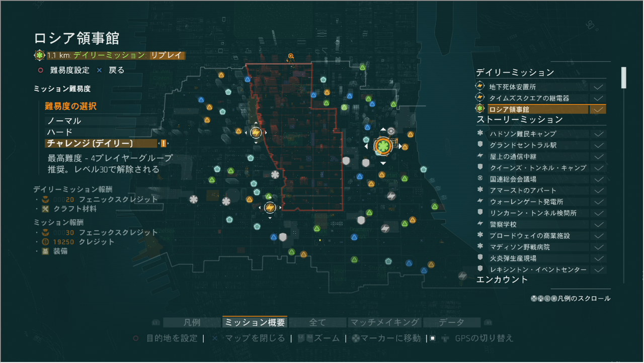
Task: Click the legend list scrollbar thumb
Action: [x=624, y=77]
